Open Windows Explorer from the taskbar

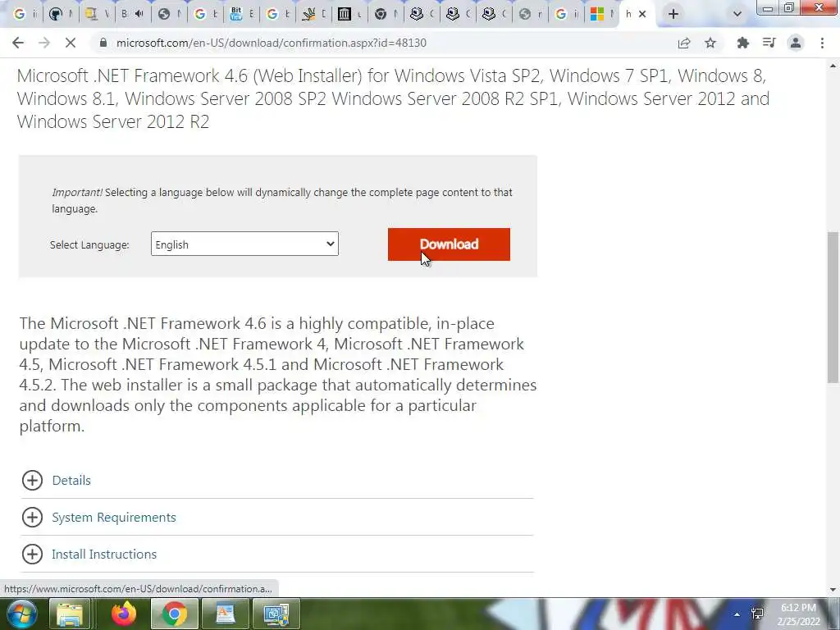point(70,614)
